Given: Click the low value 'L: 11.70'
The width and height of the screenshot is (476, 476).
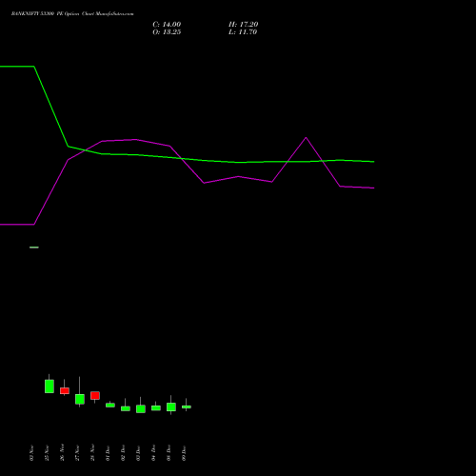Looking at the screenshot, I should (243, 32).
